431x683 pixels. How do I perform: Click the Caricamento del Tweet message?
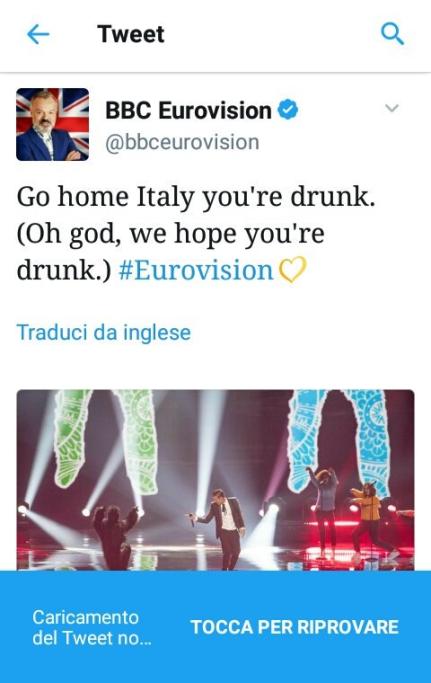point(92,628)
